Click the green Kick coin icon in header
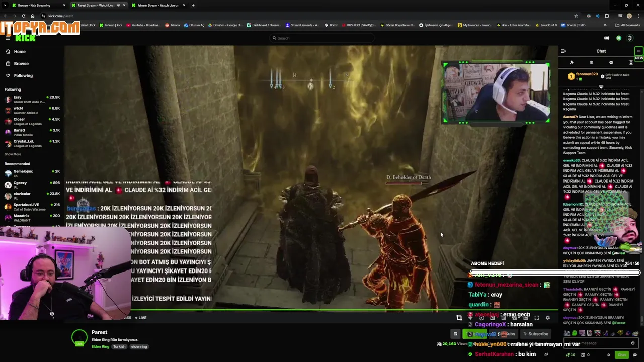The image size is (644, 362). point(619,38)
